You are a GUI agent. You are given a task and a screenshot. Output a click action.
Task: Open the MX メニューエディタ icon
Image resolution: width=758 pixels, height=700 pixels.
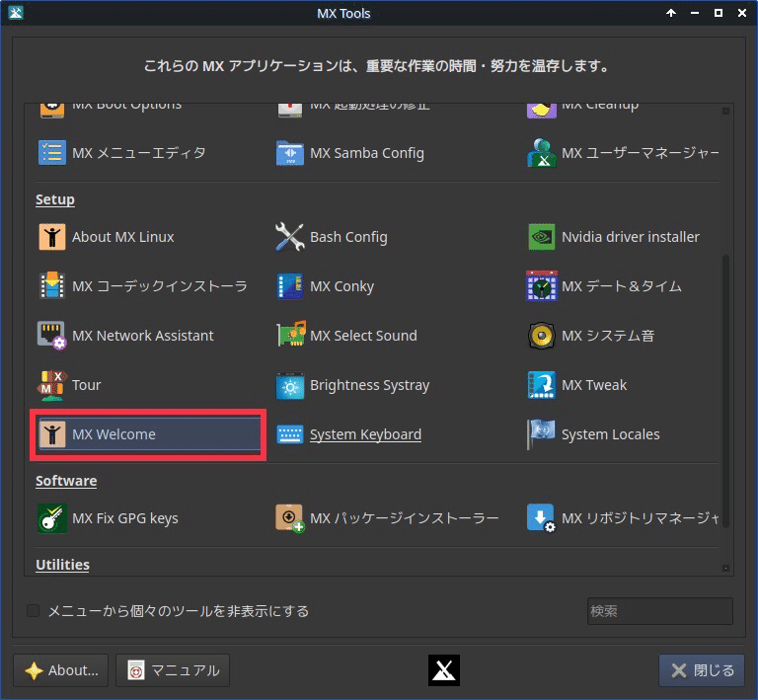(51, 153)
